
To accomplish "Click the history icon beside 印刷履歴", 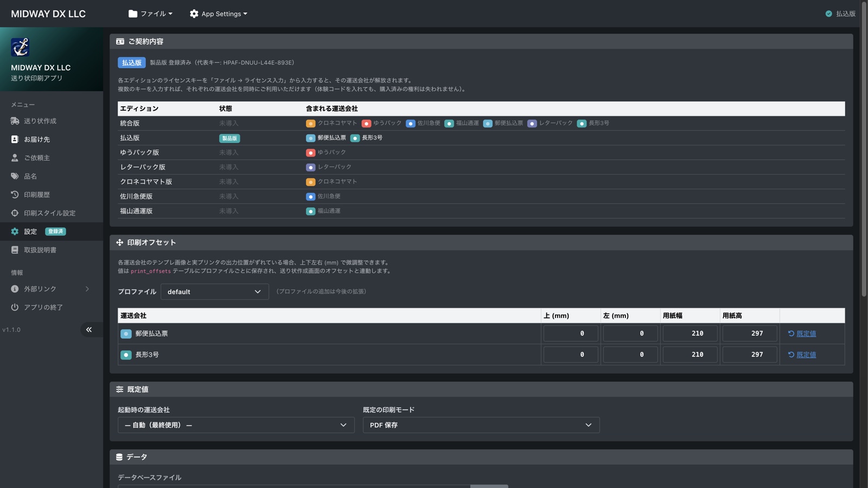I will [15, 195].
